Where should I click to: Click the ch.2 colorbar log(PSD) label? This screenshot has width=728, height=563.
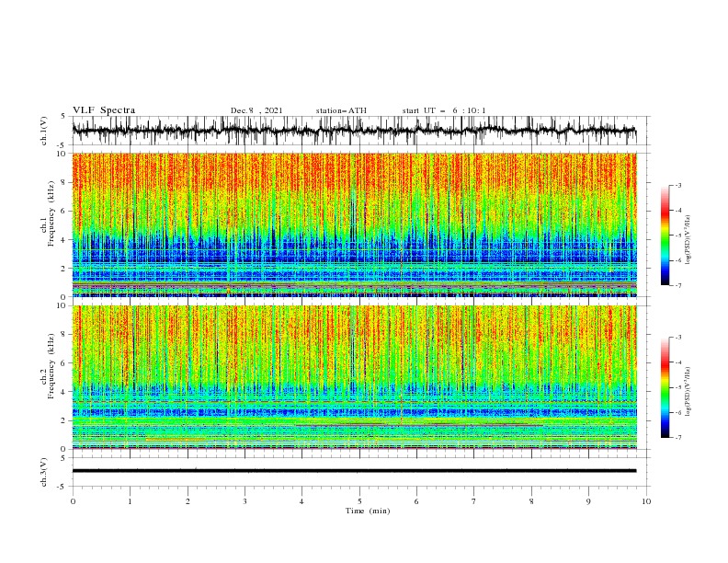point(688,391)
